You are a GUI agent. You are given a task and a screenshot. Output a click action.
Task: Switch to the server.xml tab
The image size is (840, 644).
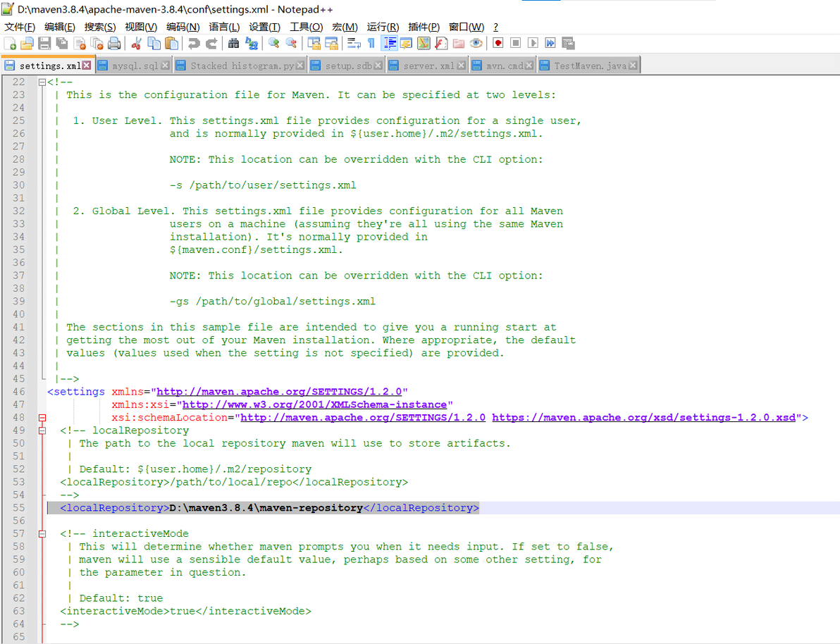(x=428, y=66)
